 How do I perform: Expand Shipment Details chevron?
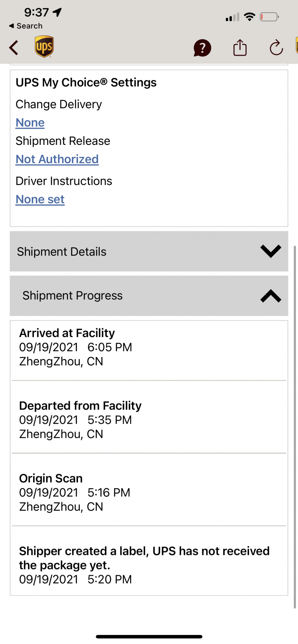[271, 251]
